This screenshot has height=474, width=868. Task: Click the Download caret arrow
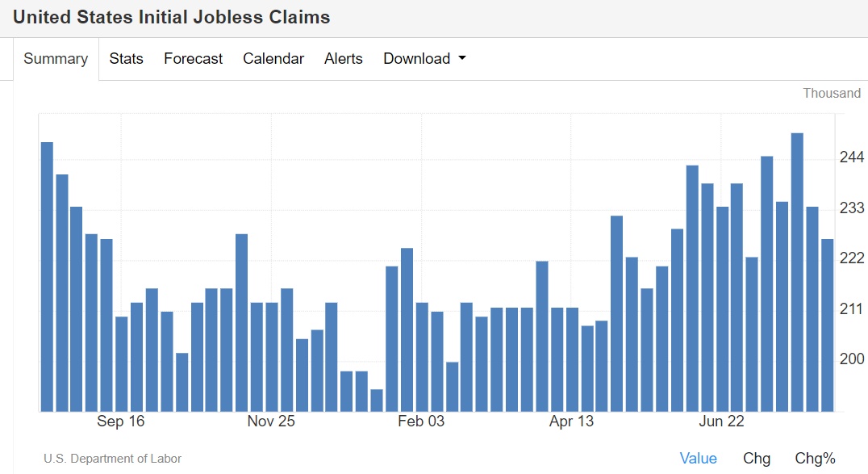click(462, 58)
